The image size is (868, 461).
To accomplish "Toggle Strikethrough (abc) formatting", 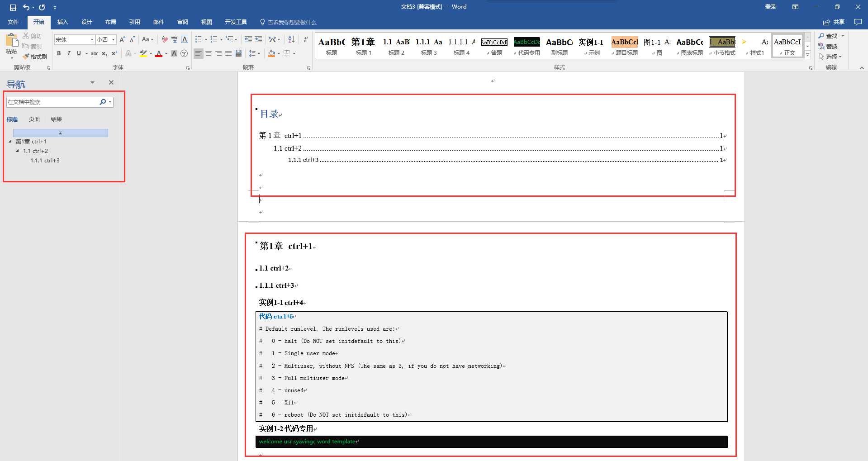I will (95, 53).
